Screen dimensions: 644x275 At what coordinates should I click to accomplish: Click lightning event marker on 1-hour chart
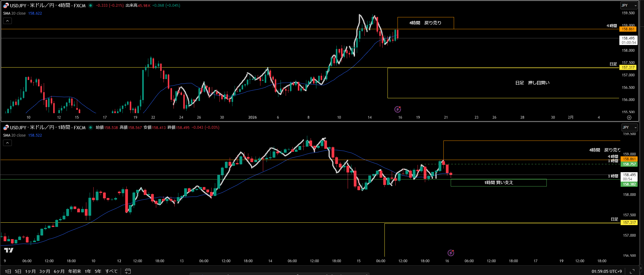point(451,253)
